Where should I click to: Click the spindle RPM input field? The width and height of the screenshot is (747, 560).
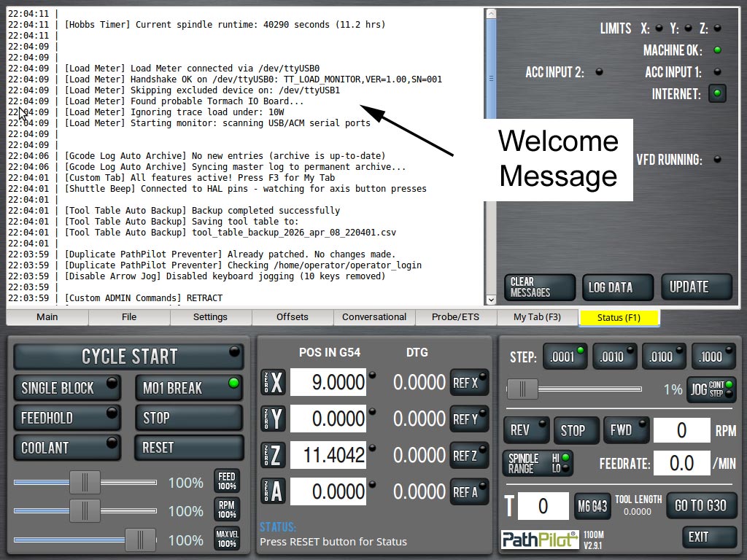[x=681, y=430]
